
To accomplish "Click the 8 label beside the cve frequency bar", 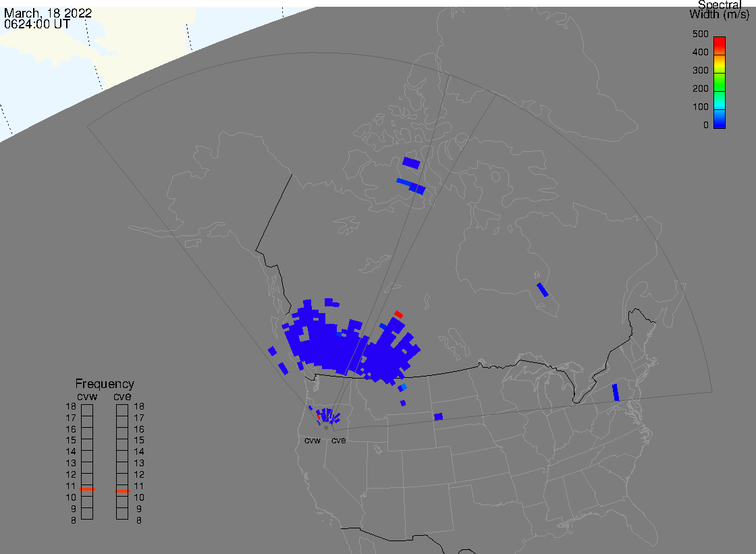I will coord(139,520).
